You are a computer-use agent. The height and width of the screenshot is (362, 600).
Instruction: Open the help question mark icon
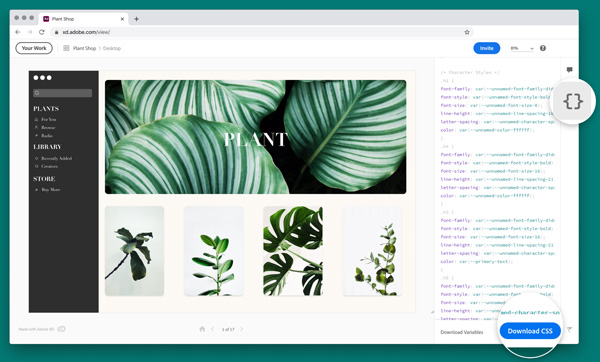tap(543, 48)
